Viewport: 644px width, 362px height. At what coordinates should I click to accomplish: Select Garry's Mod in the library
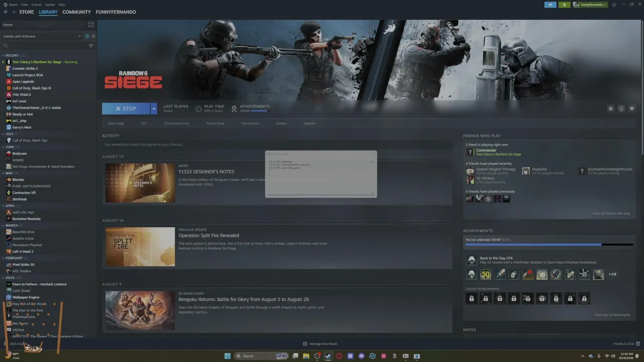coord(22,127)
